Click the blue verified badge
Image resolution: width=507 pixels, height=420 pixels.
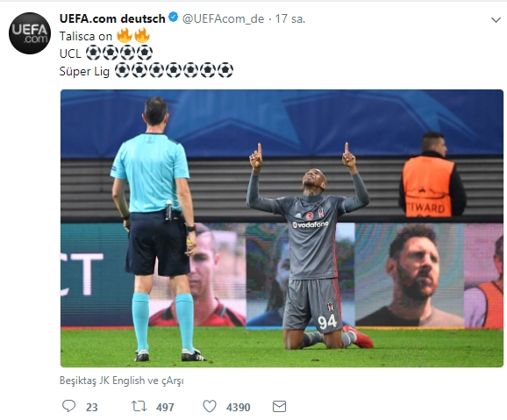[x=174, y=18]
